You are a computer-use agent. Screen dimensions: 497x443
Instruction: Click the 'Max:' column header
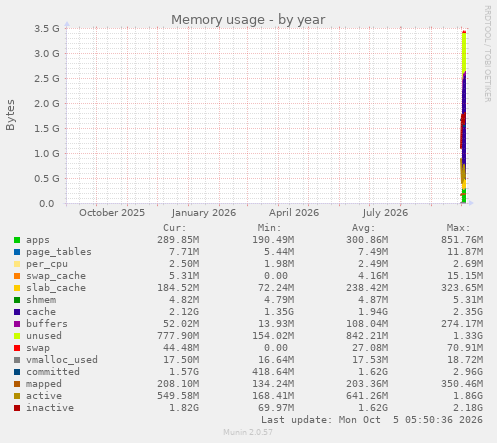coord(458,228)
